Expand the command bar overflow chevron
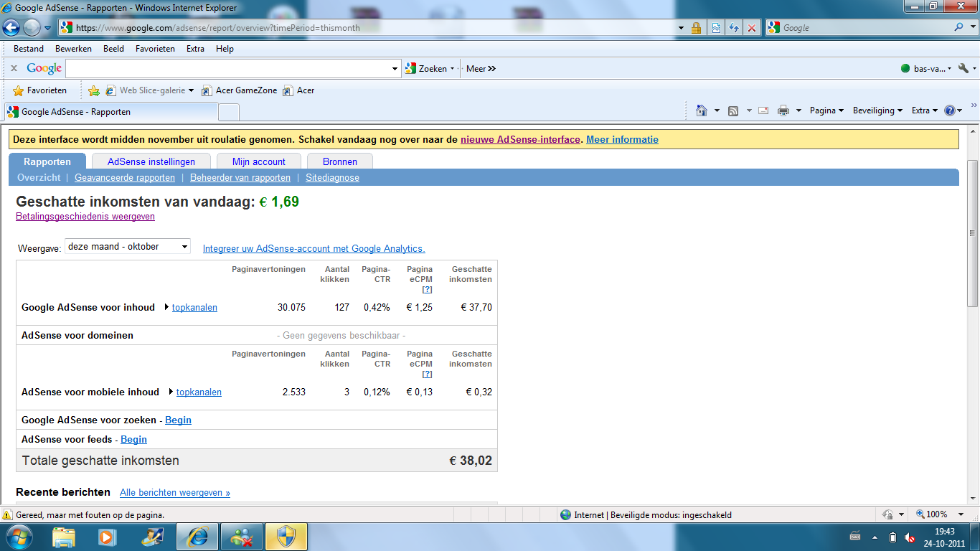The width and height of the screenshot is (980, 551). pyautogui.click(x=973, y=105)
